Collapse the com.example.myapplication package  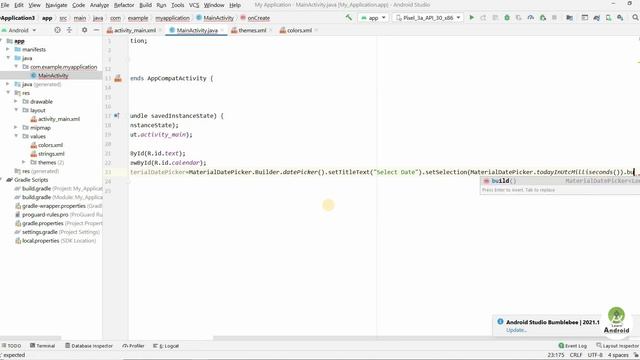16,67
